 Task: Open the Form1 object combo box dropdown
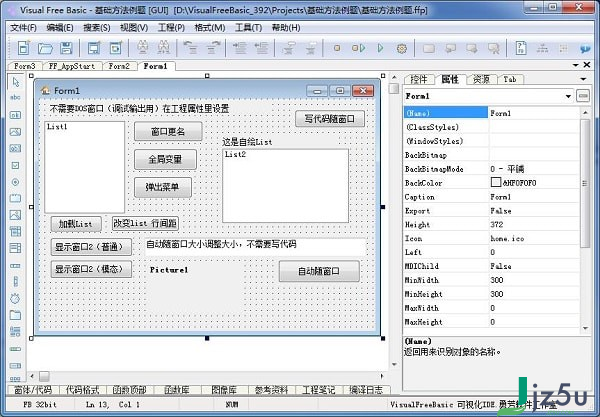point(568,96)
